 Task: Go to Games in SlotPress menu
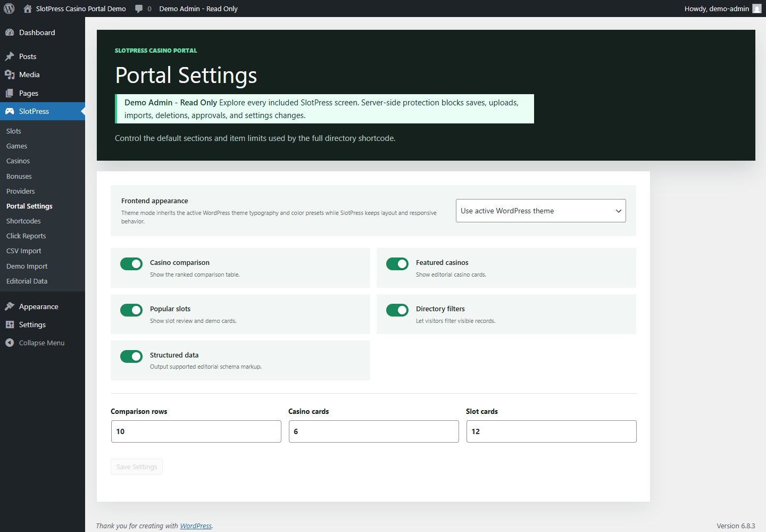click(x=17, y=146)
